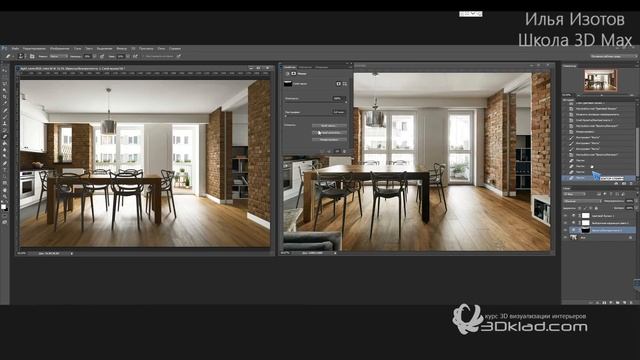The width and height of the screenshot is (640, 360).
Task: Select the highlighted Eraser tool
Action: tap(6, 136)
